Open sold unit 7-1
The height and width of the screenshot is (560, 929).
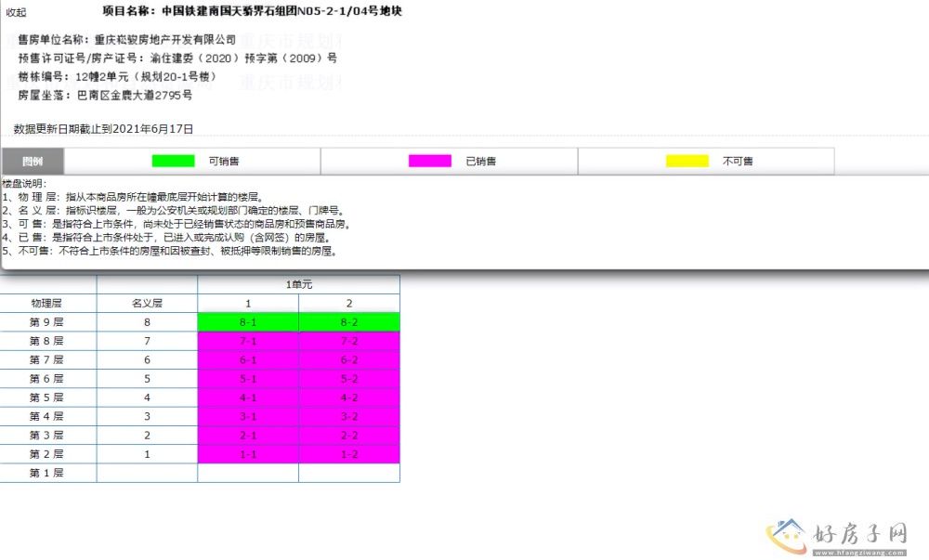pos(248,341)
